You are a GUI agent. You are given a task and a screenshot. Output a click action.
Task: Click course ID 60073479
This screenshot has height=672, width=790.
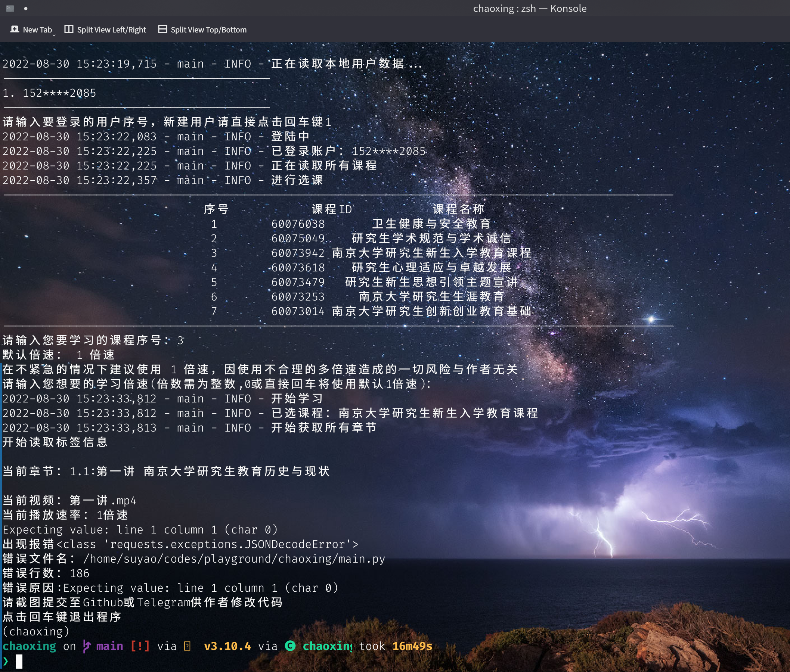(298, 282)
